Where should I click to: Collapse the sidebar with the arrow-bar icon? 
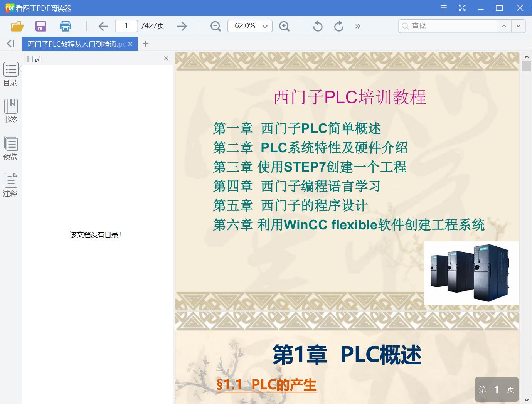tap(11, 44)
